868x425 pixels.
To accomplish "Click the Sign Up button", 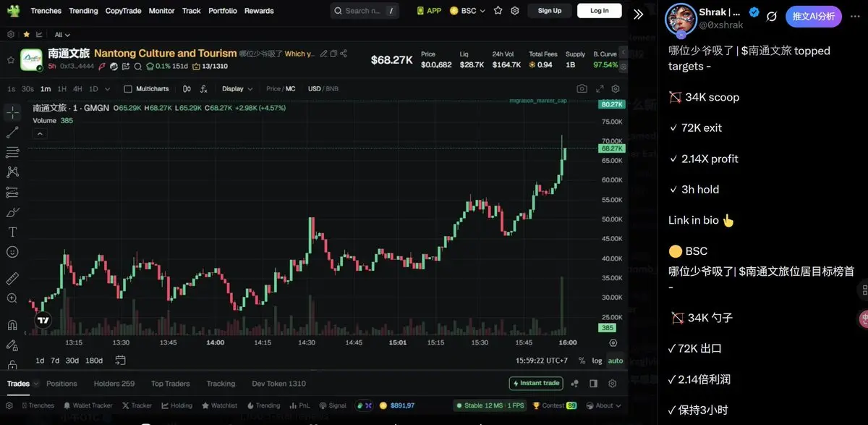I will click(x=550, y=11).
